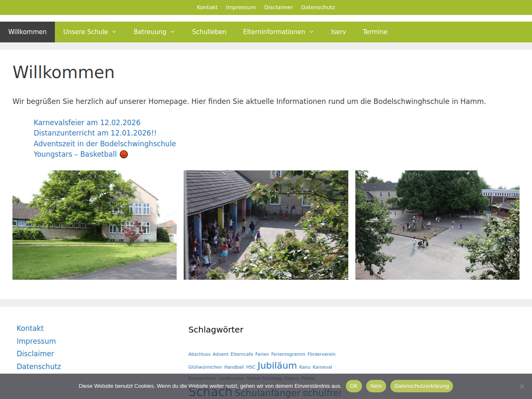
Task: Open the Datenschutzerklärung cookie button
Action: pyautogui.click(x=421, y=386)
